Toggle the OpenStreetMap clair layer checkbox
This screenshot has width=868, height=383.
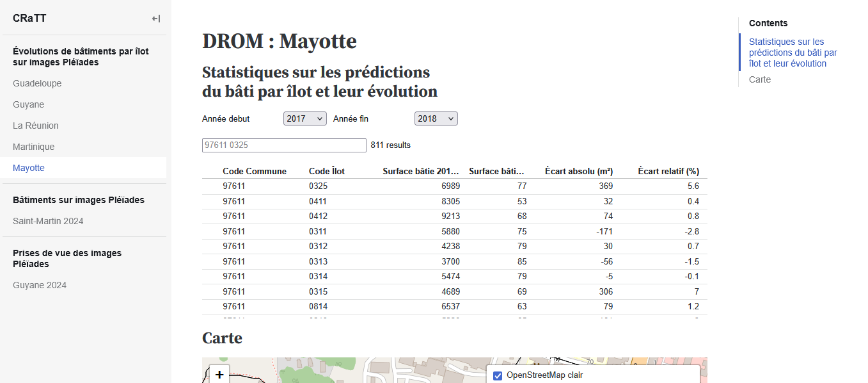[x=498, y=375]
